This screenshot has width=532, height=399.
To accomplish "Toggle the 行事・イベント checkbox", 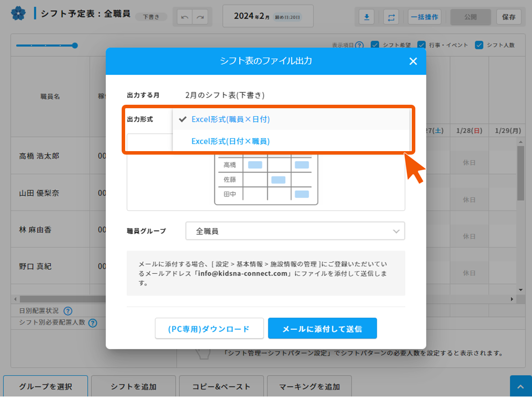I will click(421, 45).
